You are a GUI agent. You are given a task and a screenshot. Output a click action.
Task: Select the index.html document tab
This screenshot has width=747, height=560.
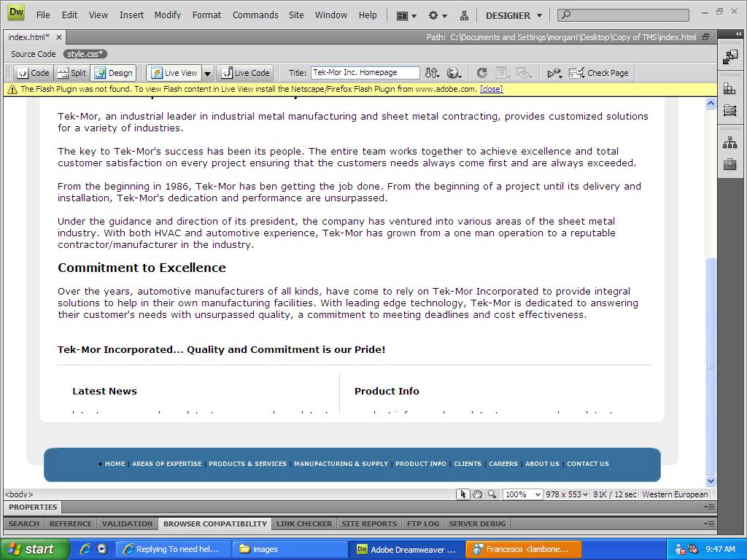pyautogui.click(x=28, y=37)
